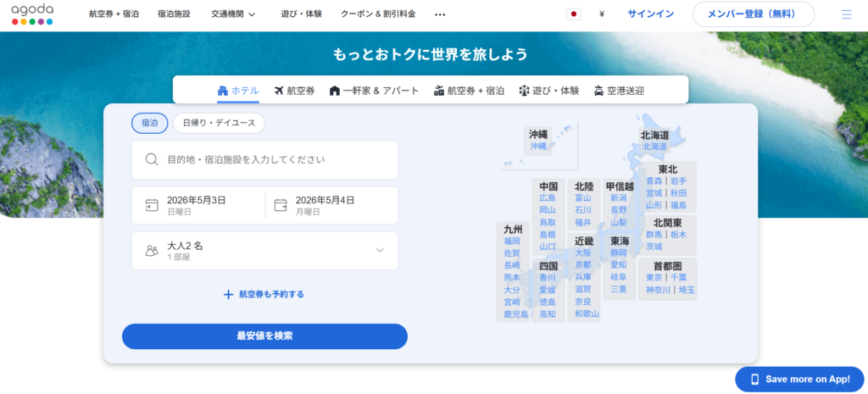The image size is (868, 394).
Task: Expand the guests and rooms dropdown chevron
Action: point(380,251)
